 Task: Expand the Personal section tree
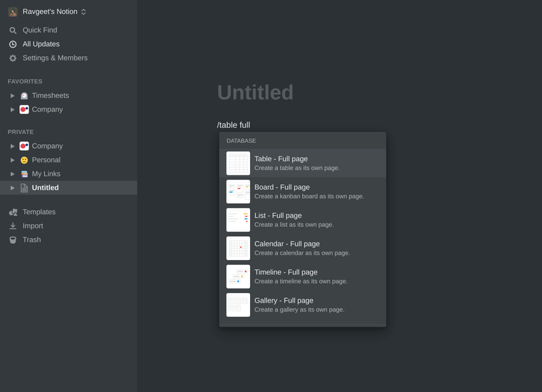12,160
